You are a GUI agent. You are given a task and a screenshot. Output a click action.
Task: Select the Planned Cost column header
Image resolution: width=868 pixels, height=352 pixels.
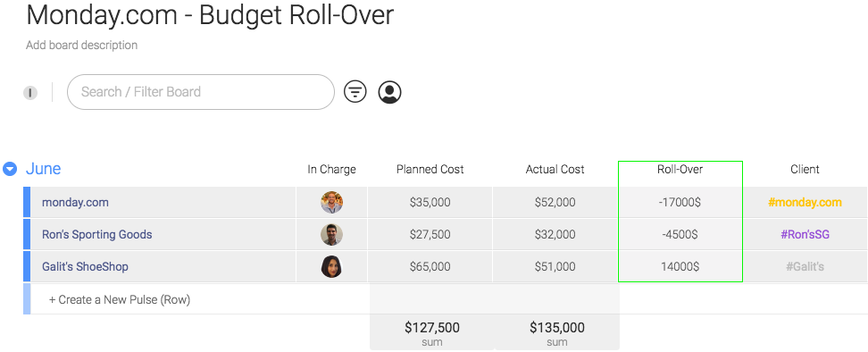[430, 170]
